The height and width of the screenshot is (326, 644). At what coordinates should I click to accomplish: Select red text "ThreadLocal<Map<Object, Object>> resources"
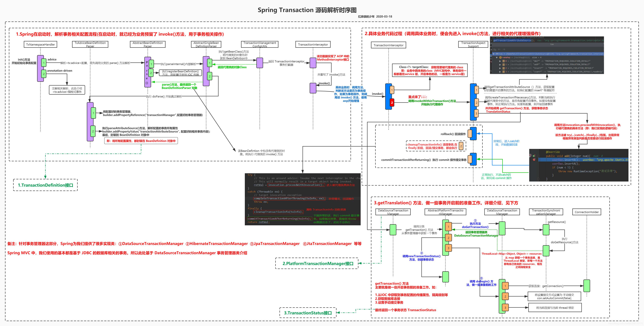[x=512, y=254]
